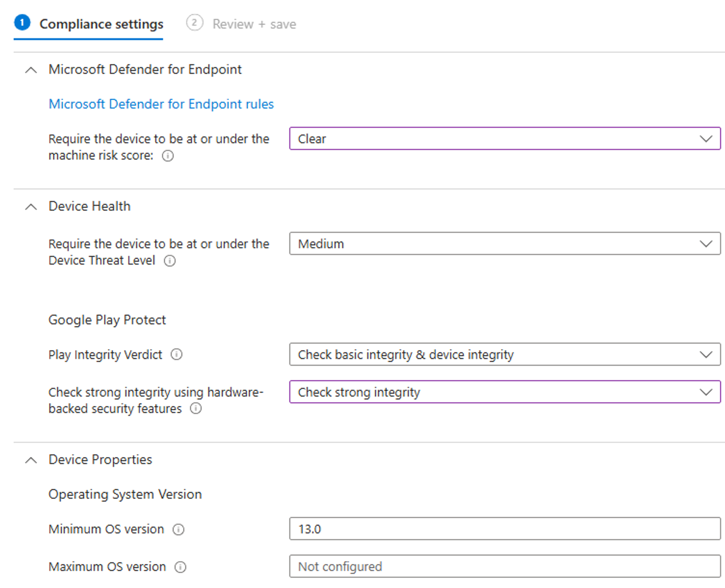Click info icon next to Minimum OS version
This screenshot has height=588, width=725.
(x=178, y=530)
